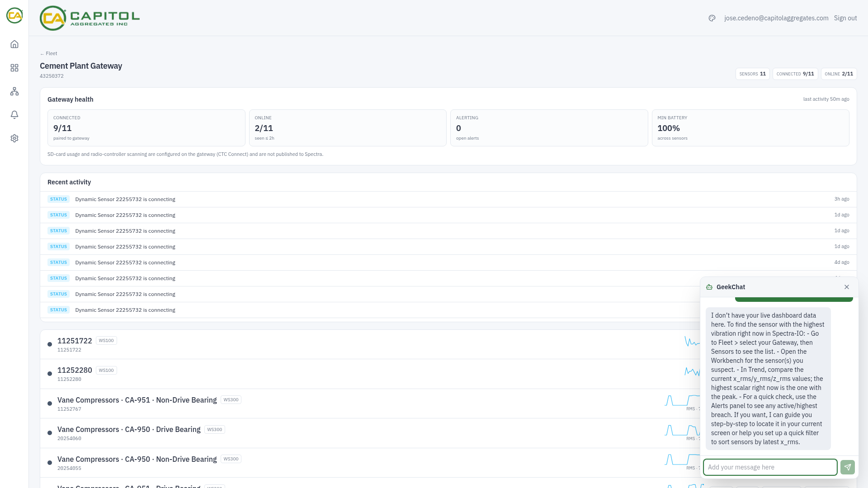Image resolution: width=868 pixels, height=488 pixels.
Task: Click the CONNECTED 9/11 badge
Action: pos(795,74)
